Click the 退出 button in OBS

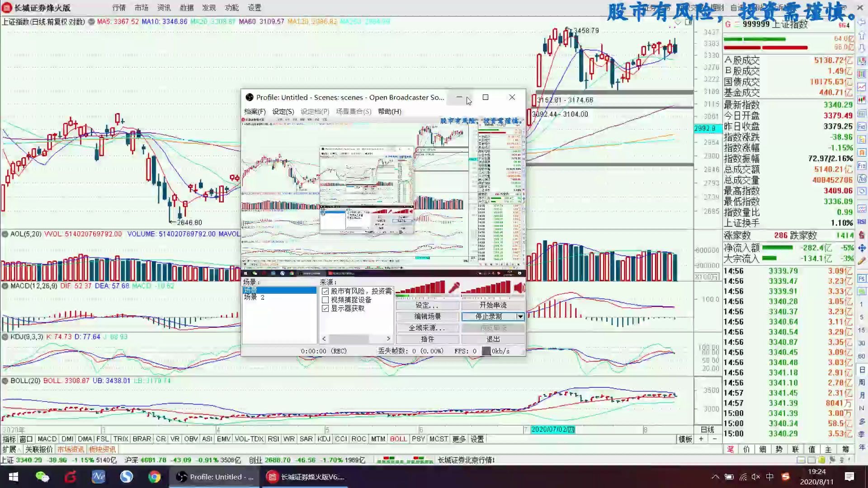click(493, 339)
